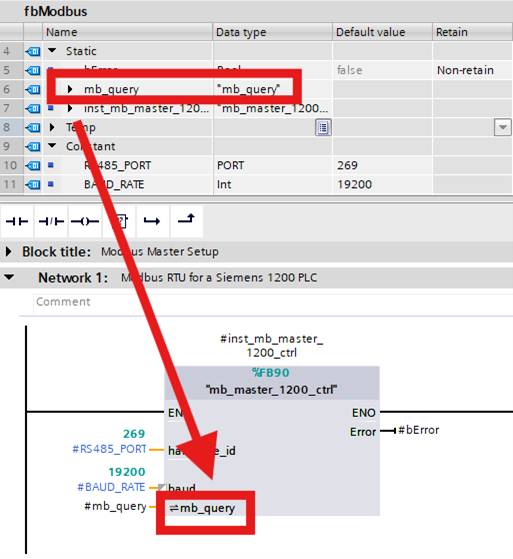Click the baud input pin
This screenshot has width=513, height=559.
pos(182,487)
